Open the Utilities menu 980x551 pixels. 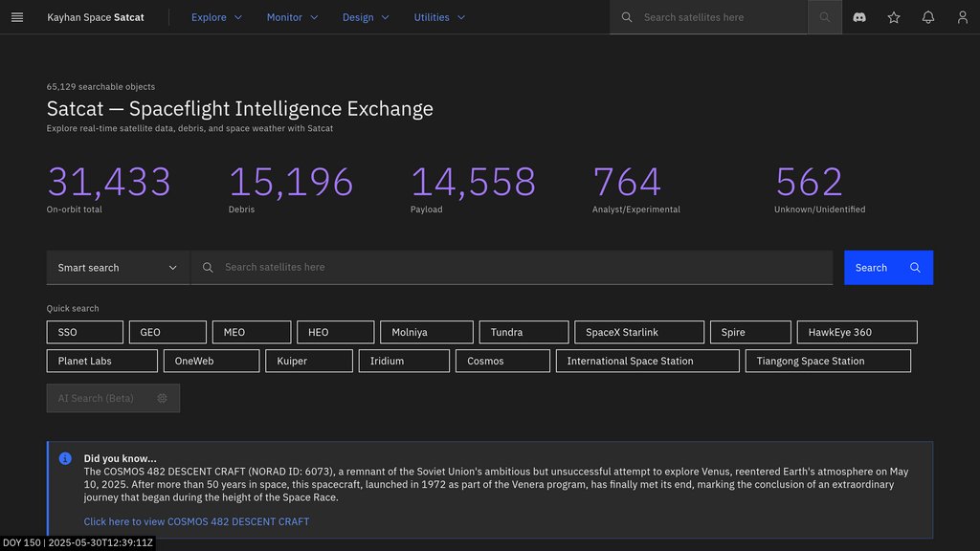439,17
